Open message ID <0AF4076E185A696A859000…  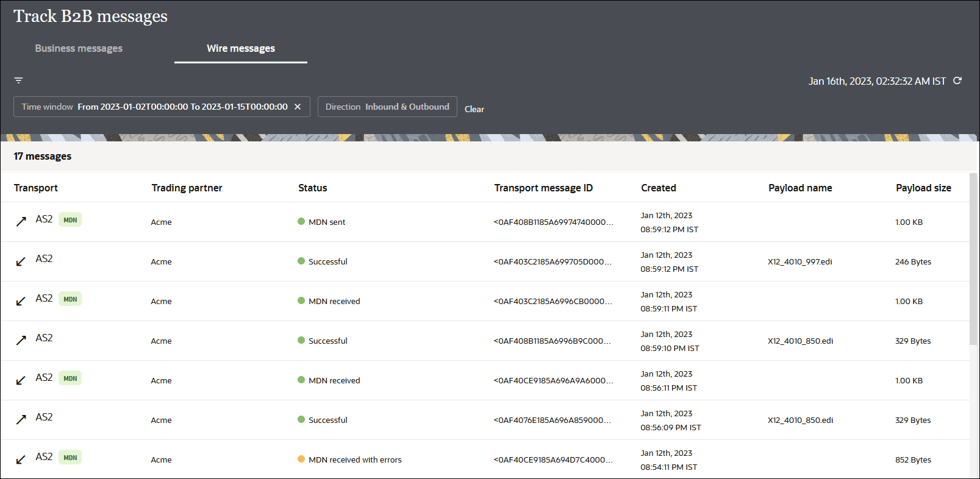click(552, 420)
